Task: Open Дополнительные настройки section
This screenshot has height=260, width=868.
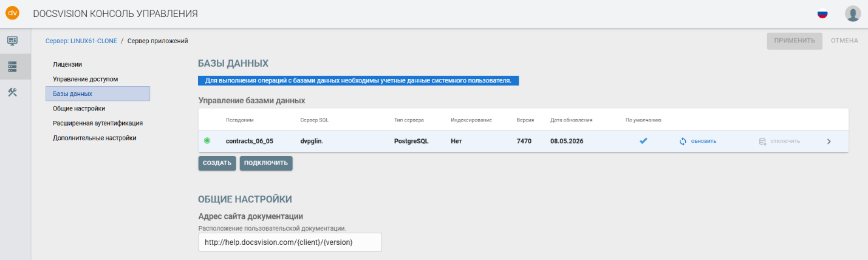Action: pos(94,138)
